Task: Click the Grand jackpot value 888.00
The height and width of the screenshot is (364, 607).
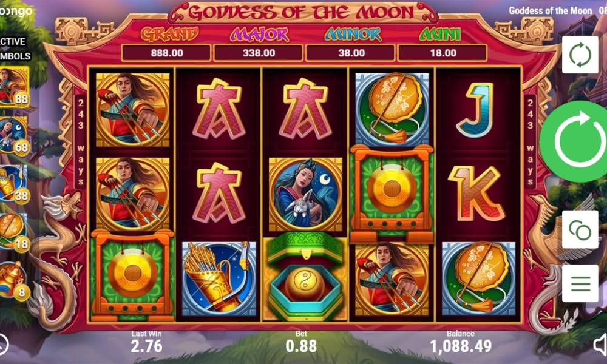Action: point(166,53)
